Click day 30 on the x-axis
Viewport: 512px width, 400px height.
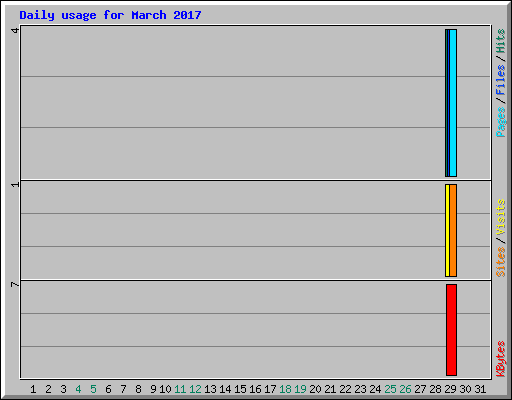click(465, 389)
